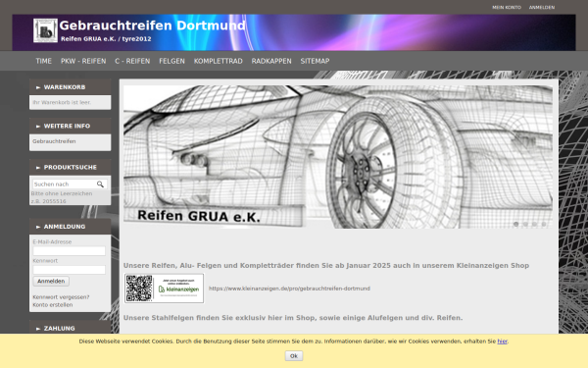Select the second slider pagination dot

[x=525, y=224]
